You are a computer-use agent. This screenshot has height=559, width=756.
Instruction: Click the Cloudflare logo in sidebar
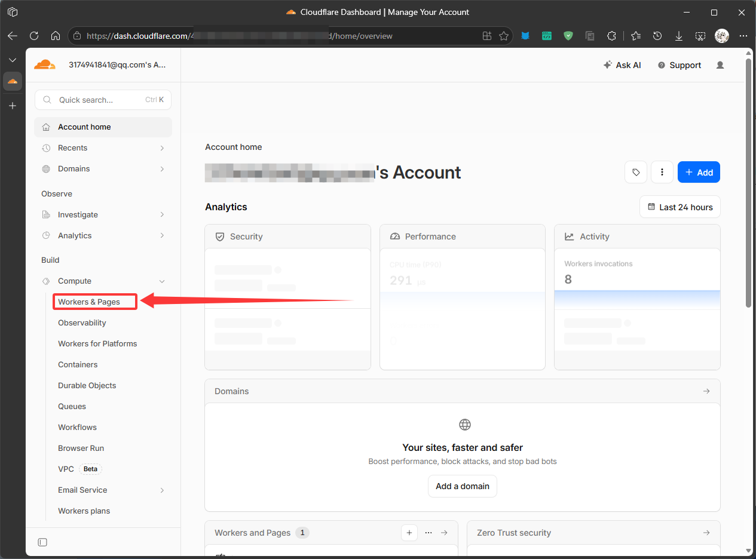point(45,65)
